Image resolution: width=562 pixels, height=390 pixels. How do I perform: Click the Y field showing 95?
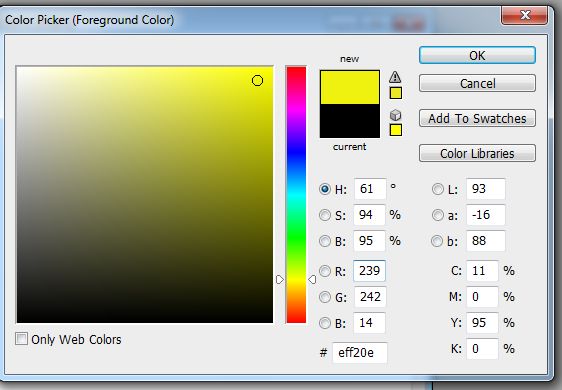[482, 323]
